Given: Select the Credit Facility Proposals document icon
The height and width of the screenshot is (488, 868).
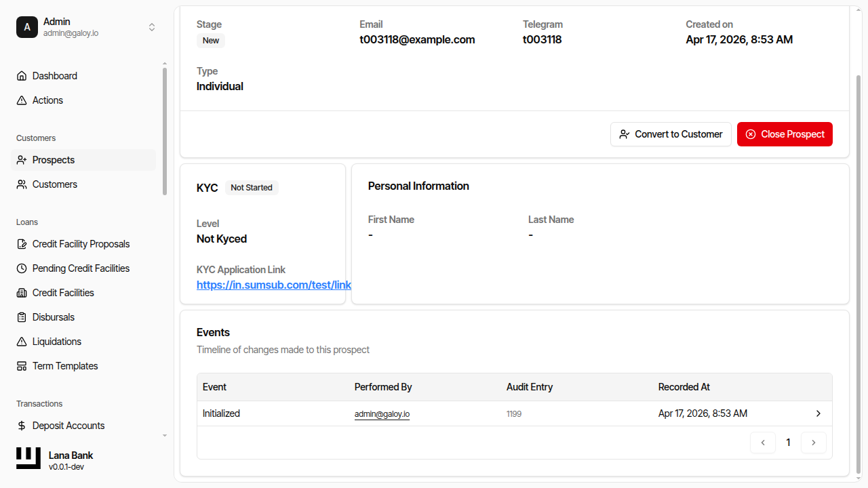Looking at the screenshot, I should [x=22, y=244].
